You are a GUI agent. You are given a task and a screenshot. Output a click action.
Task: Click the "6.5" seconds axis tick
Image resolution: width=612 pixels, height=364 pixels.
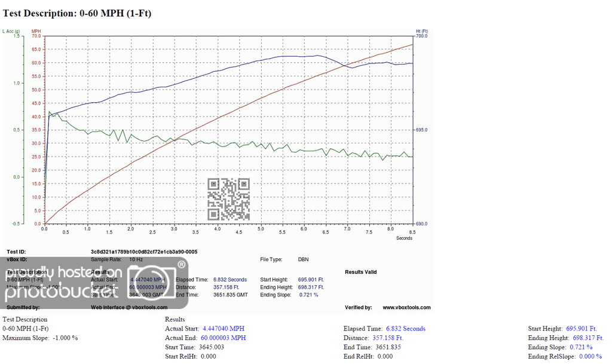click(326, 232)
